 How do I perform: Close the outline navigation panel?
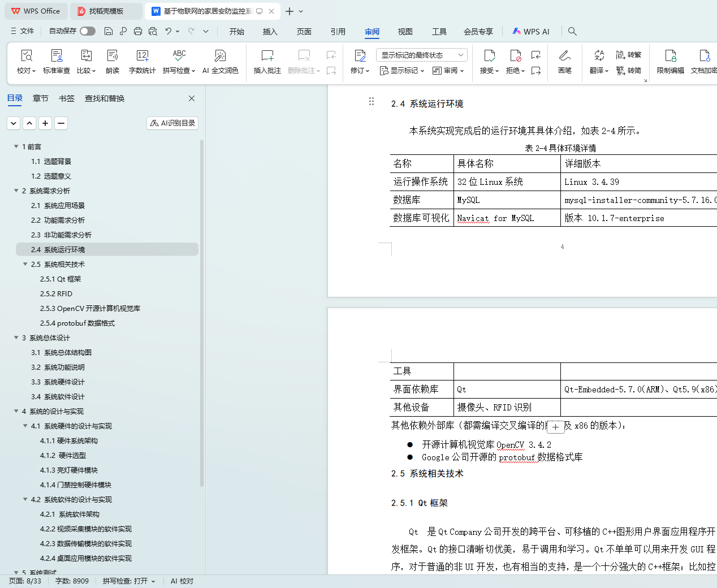(192, 98)
